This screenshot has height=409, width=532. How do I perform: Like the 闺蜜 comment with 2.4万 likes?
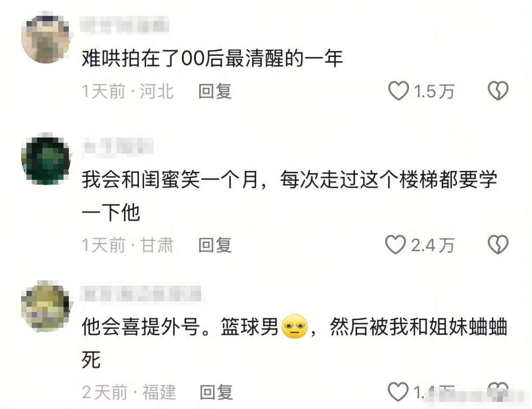(396, 245)
